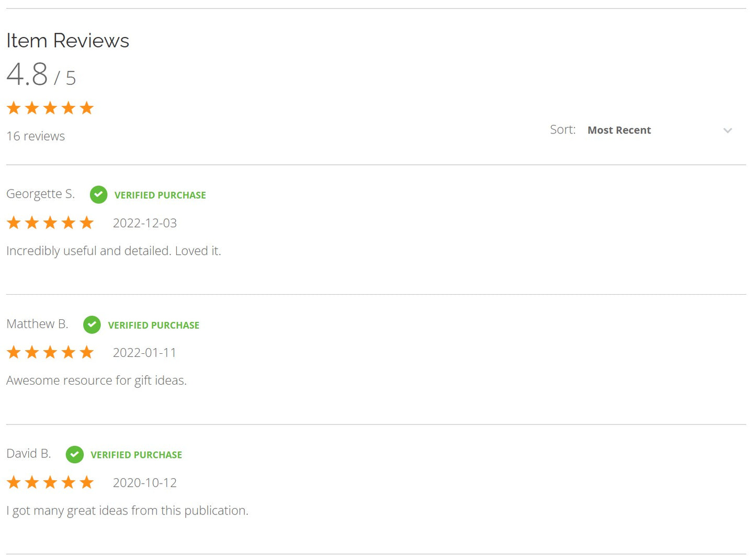Open the Sort dropdown chevron arrow
Viewport: 756px width, 560px height.
coord(727,130)
